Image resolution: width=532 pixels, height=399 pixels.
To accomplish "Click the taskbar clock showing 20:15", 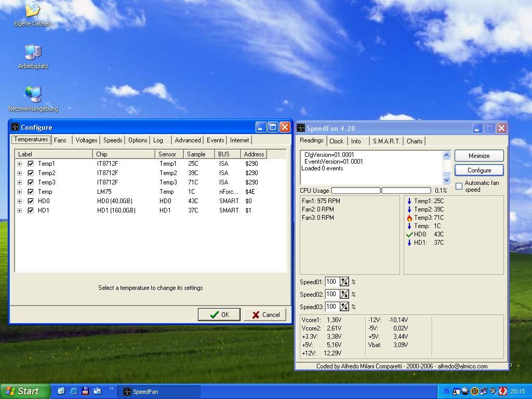I will 517,392.
